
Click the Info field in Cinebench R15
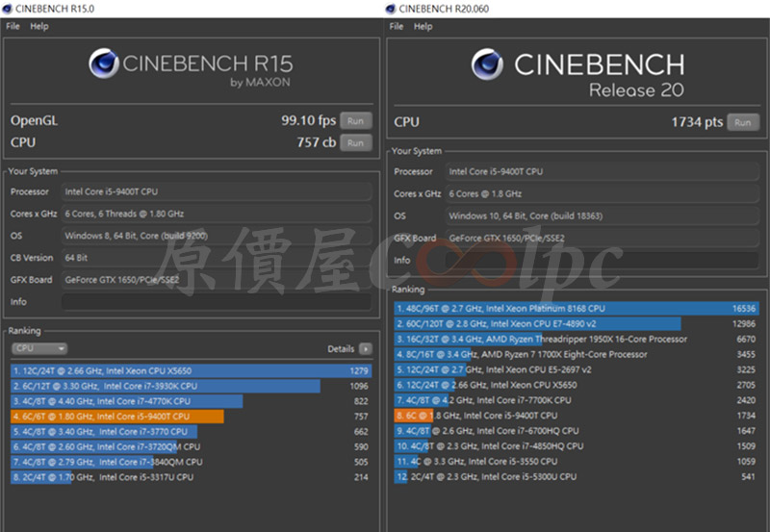[217, 302]
